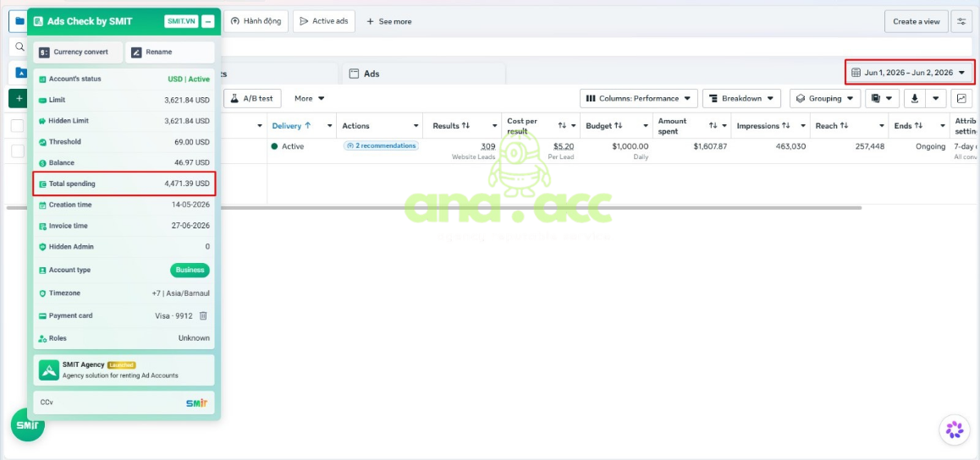Start an A/B test

click(252, 99)
